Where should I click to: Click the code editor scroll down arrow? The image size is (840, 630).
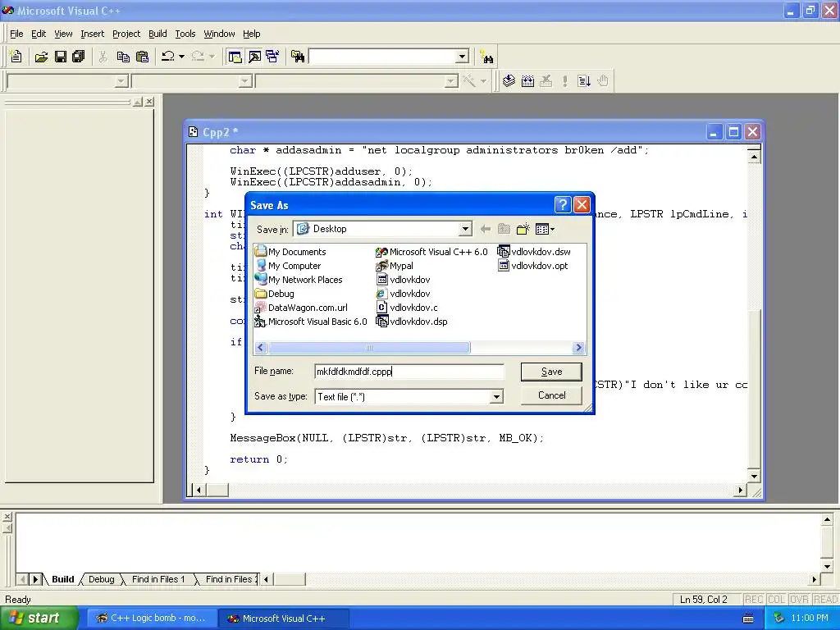click(754, 477)
